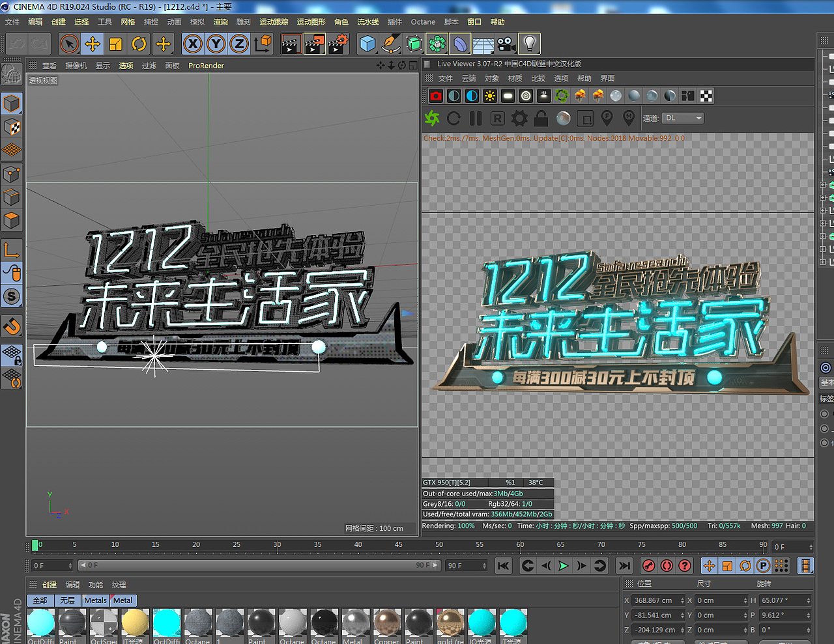Screen dimensions: 834x644
Task: Open the green array modeling object icon
Action: point(437,44)
